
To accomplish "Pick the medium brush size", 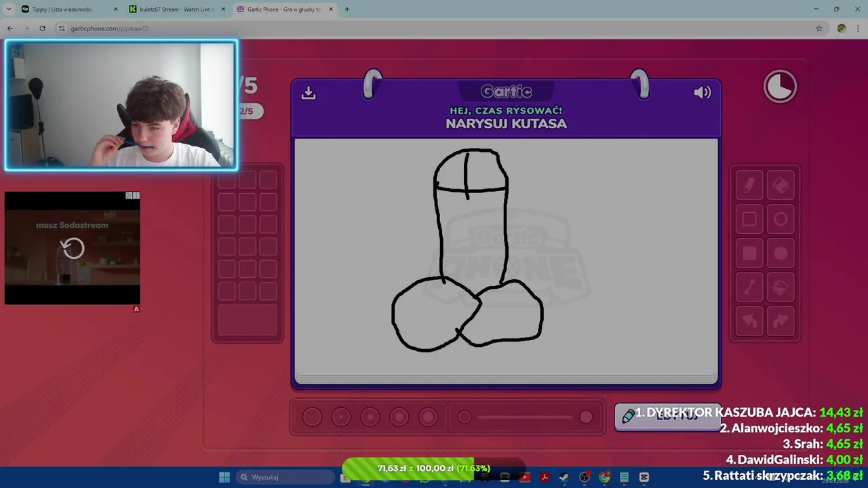I will tap(370, 418).
